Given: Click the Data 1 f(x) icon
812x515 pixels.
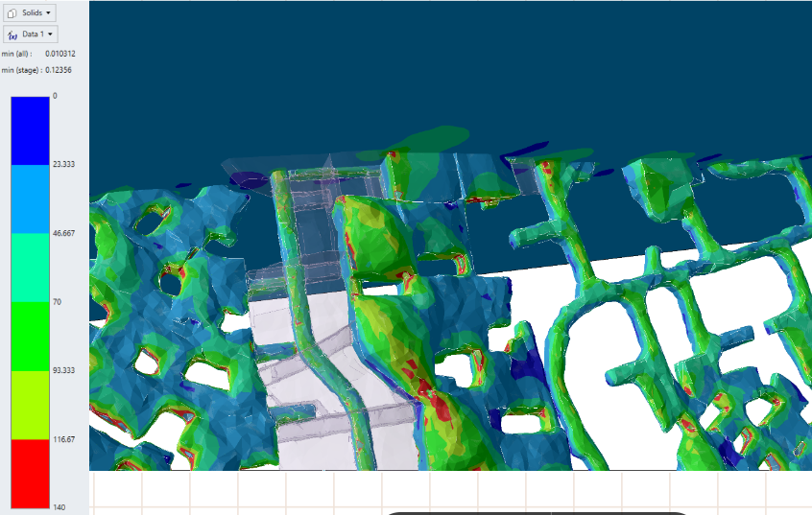Looking at the screenshot, I should coord(13,35).
